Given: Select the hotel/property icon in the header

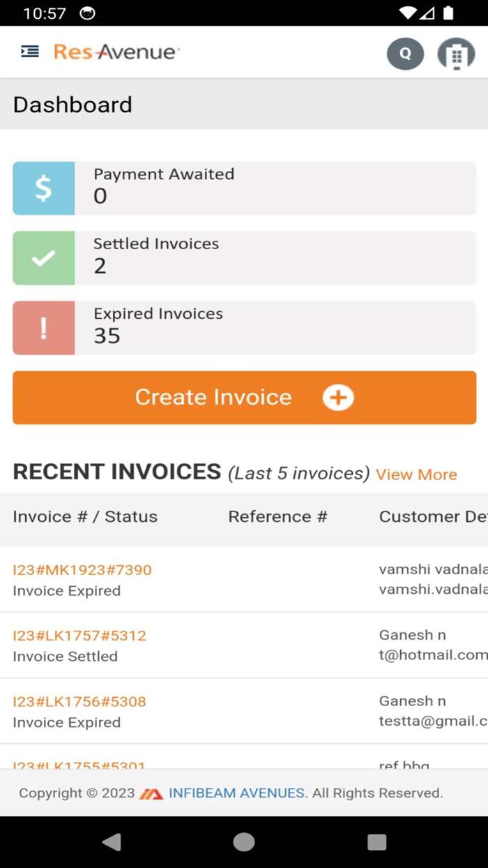Looking at the screenshot, I should point(456,54).
